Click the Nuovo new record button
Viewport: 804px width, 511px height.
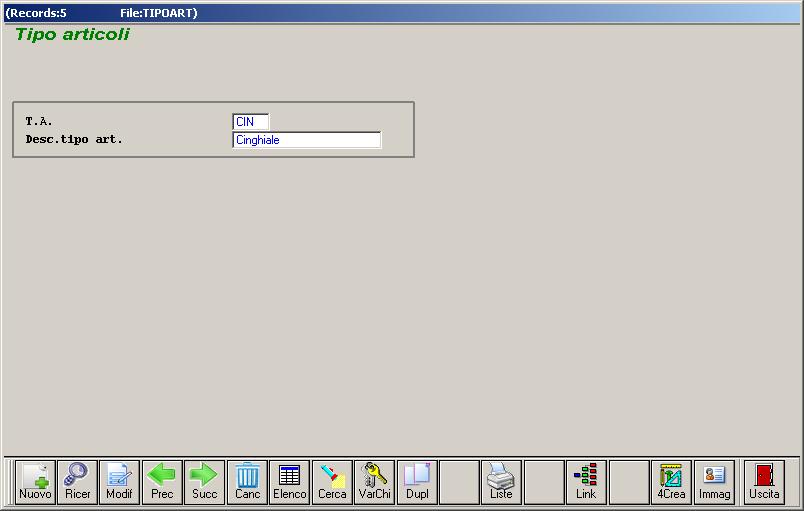(x=35, y=482)
